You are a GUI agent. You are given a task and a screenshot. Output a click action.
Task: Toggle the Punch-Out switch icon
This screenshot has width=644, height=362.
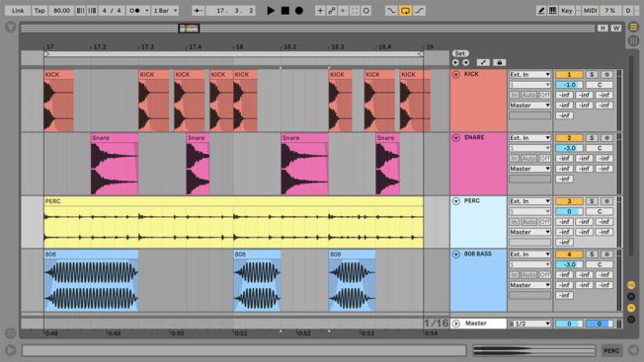tap(419, 11)
